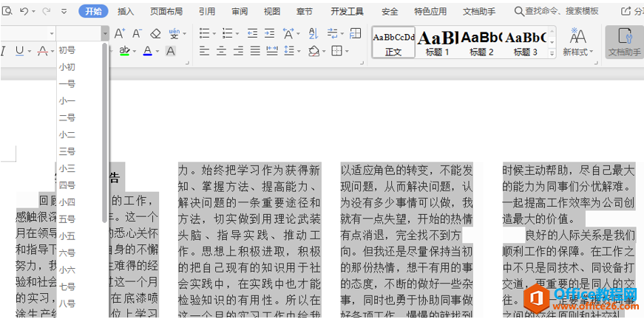Click the font size list scrollbar
644x319 pixels.
point(105,132)
